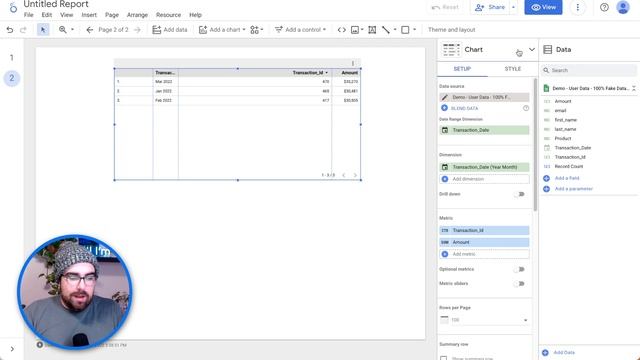Click the insert image icon

355,30
